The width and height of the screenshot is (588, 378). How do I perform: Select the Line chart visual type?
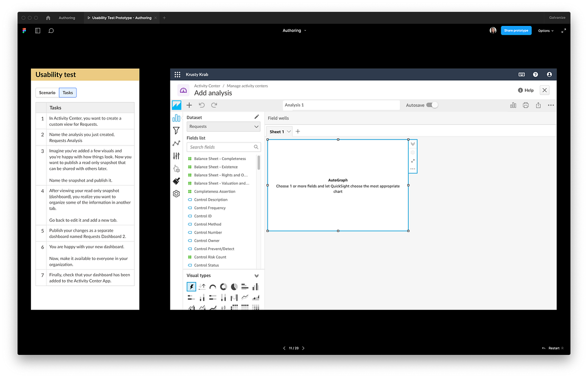(x=245, y=297)
